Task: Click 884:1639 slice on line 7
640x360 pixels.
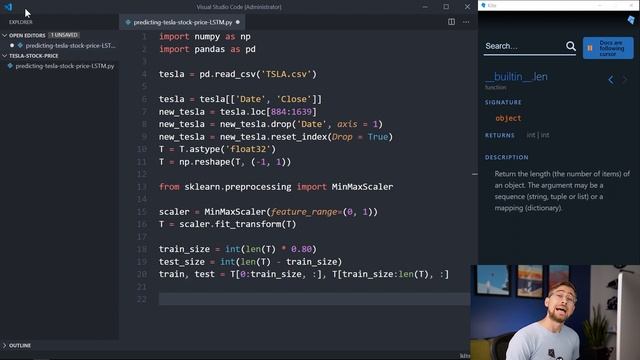Action: pyautogui.click(x=291, y=112)
